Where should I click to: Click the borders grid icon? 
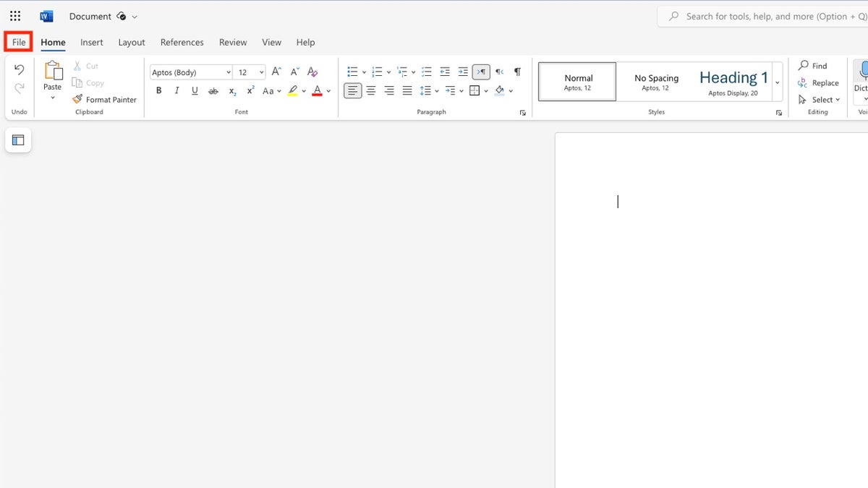475,90
